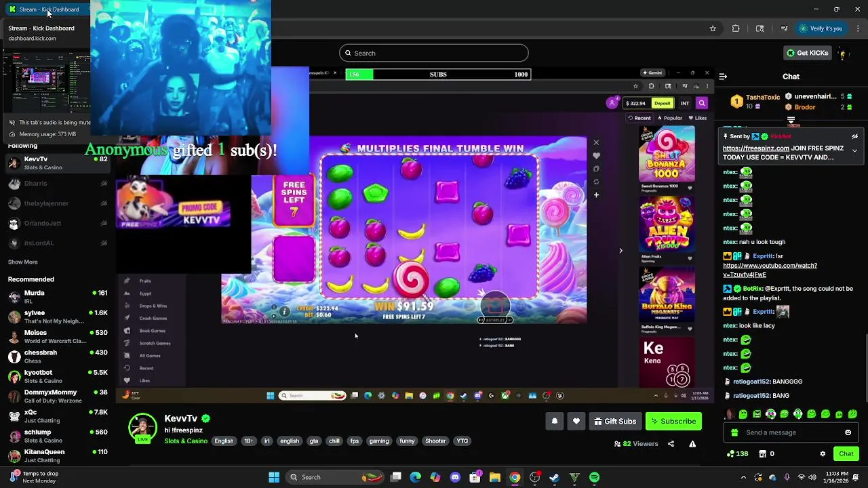Open the YouTube link in chat

770,270
